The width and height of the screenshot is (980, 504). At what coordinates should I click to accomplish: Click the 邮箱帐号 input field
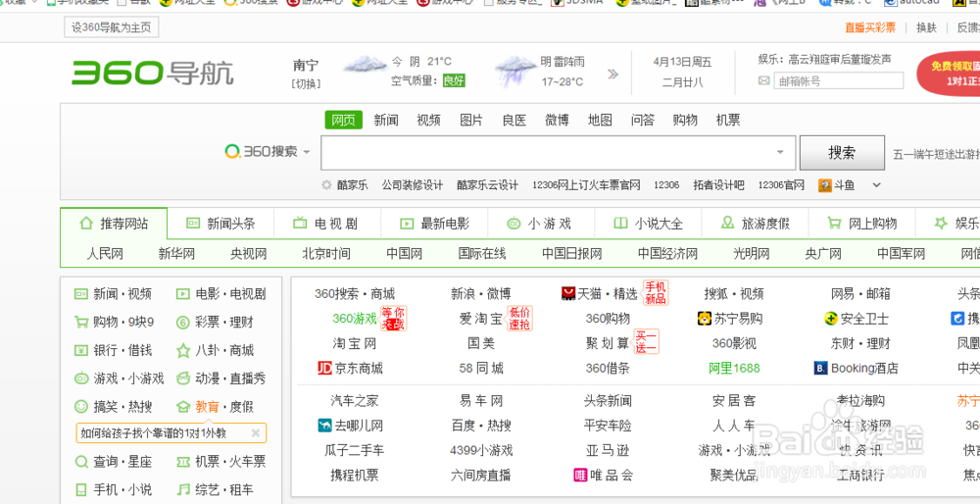[x=838, y=80]
